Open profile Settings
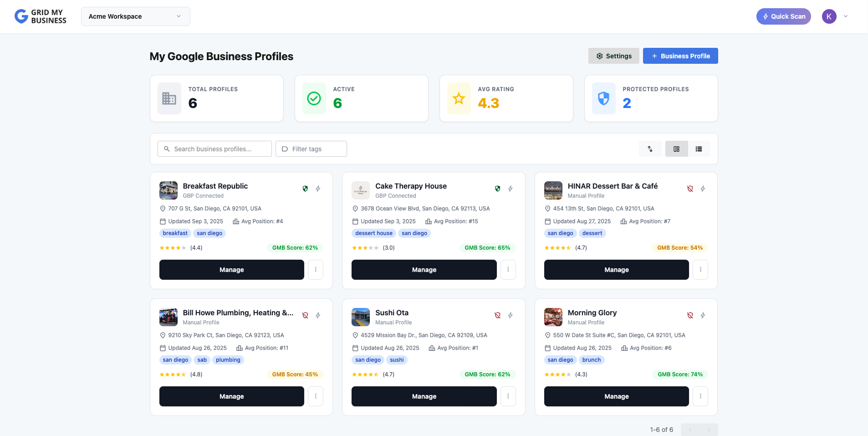Viewport: 868px width, 436px height. (x=613, y=56)
